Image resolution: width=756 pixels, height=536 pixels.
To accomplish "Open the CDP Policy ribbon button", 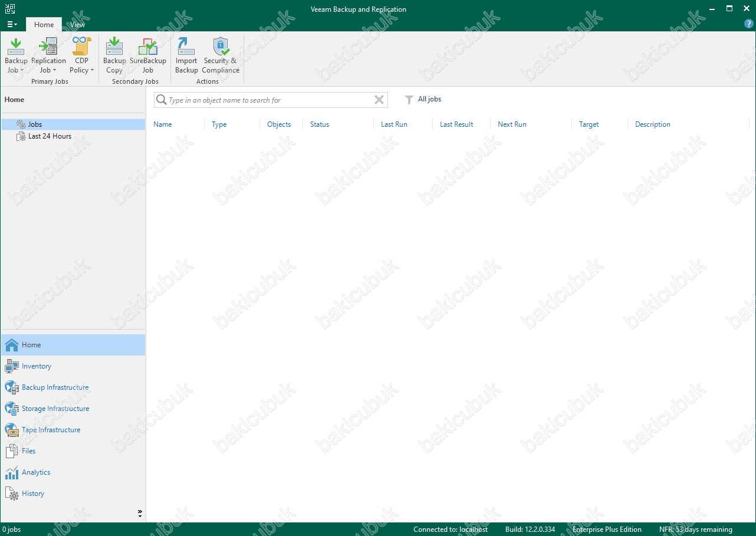I will [x=81, y=55].
